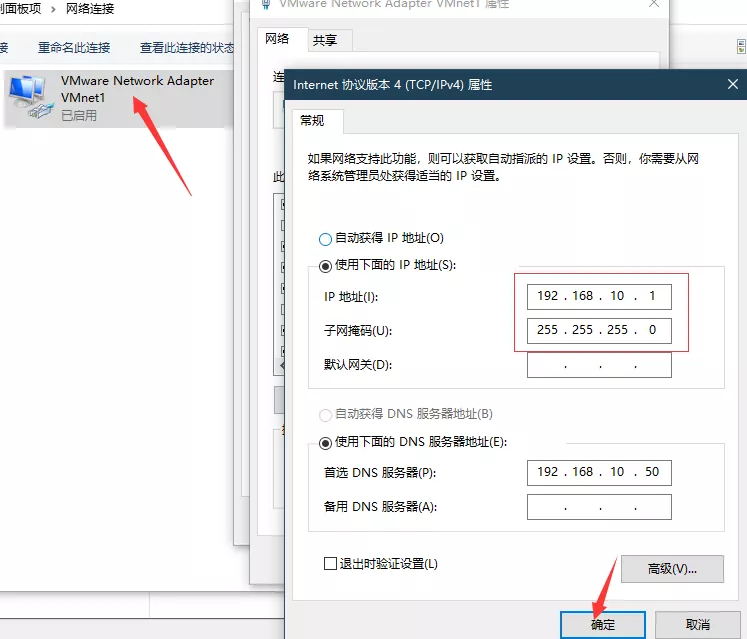
Task: Choose the 自动获得 IP 地址 radio option
Action: click(x=325, y=239)
